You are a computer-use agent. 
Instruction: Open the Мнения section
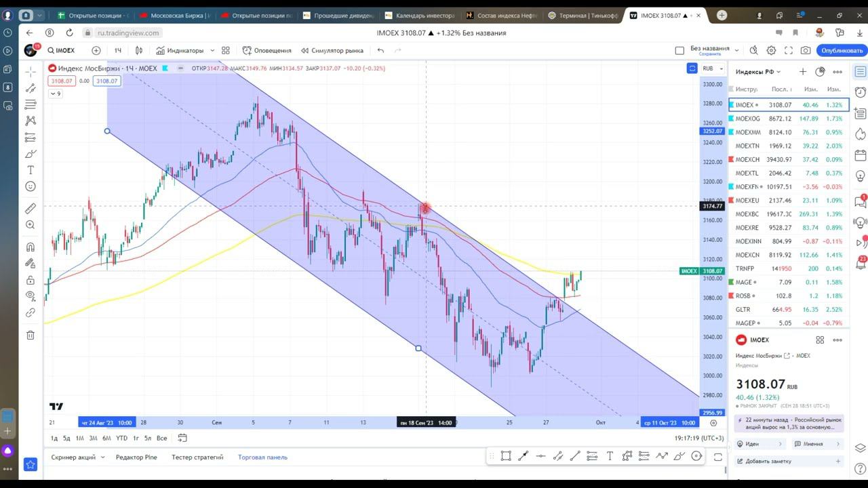[x=817, y=444]
